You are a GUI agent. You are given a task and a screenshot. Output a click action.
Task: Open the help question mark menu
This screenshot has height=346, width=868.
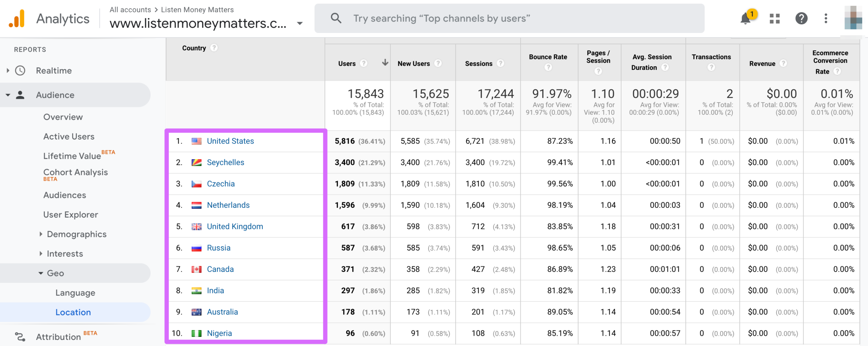[x=801, y=18]
